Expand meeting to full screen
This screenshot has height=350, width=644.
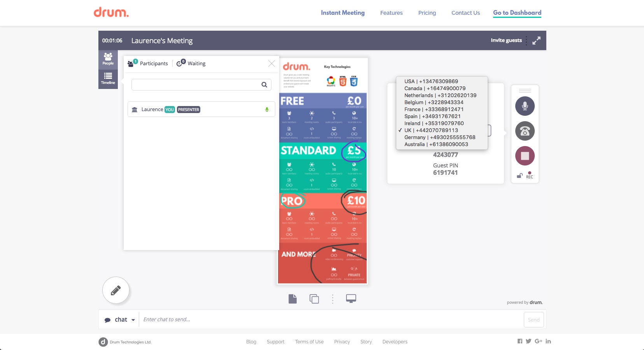[537, 40]
